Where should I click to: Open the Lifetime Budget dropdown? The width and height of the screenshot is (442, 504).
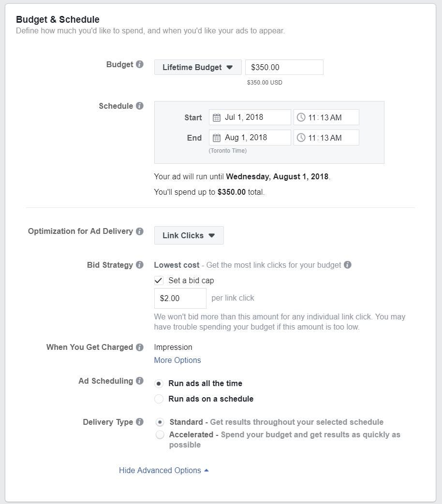point(197,67)
